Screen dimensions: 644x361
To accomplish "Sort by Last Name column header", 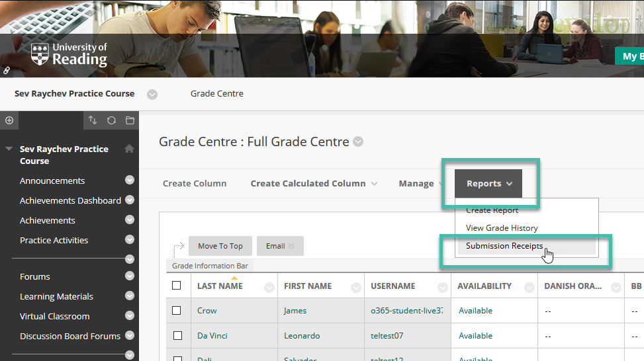I will point(220,286).
